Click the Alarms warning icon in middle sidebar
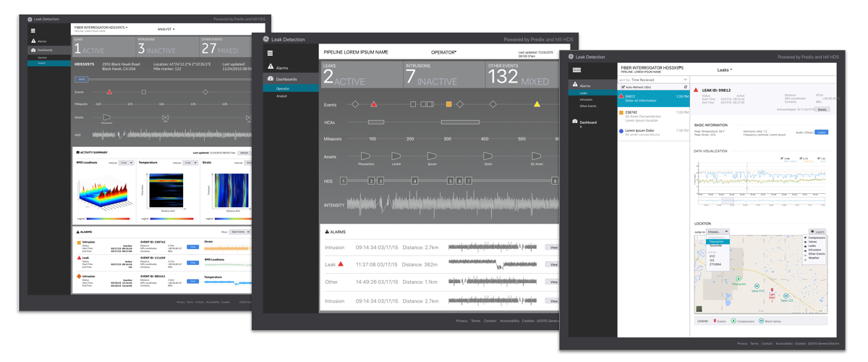 click(271, 67)
